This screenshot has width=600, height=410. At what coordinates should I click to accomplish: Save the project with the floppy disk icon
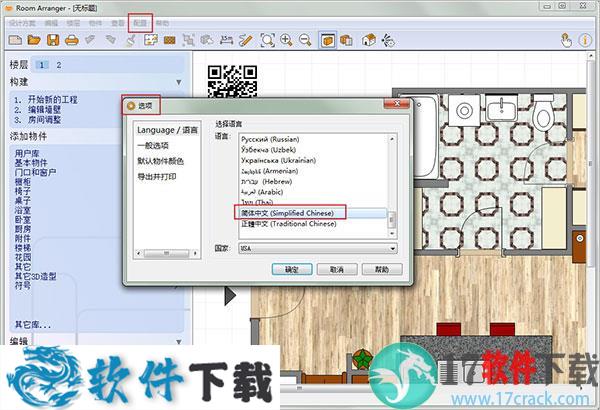53,40
